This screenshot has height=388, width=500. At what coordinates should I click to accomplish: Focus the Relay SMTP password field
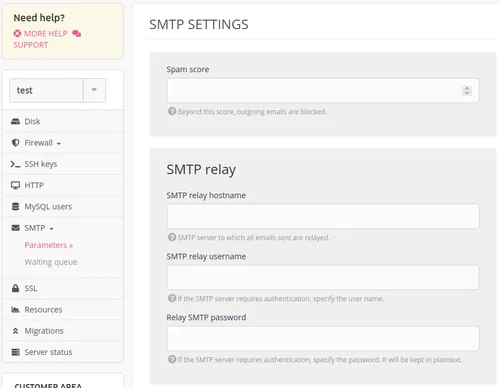(x=323, y=339)
